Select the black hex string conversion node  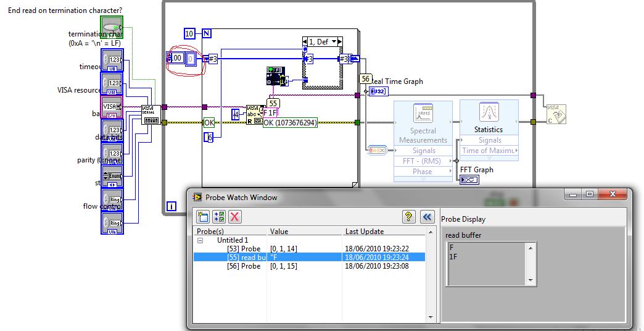[x=276, y=76]
